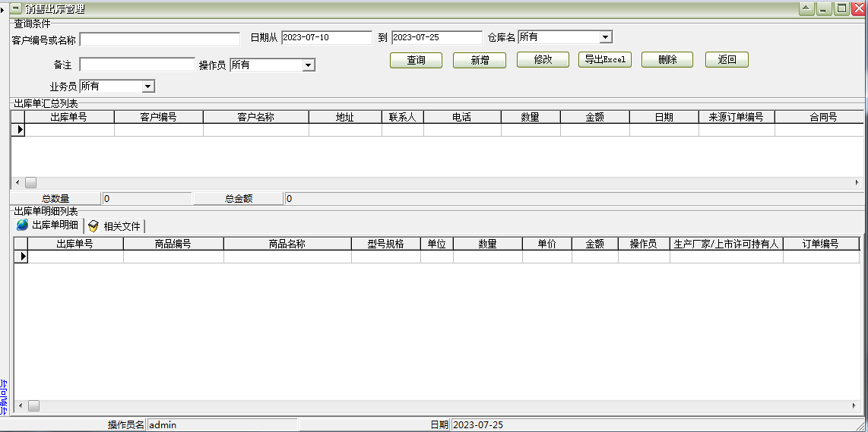The width and height of the screenshot is (868, 432).
Task: Click the 到 end date field
Action: coord(437,38)
